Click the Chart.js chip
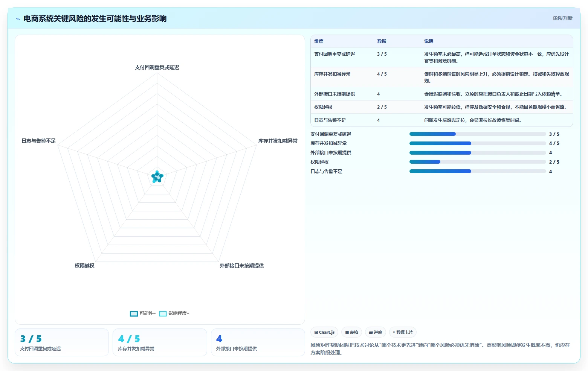The width and height of the screenshot is (588, 371). tap(324, 332)
